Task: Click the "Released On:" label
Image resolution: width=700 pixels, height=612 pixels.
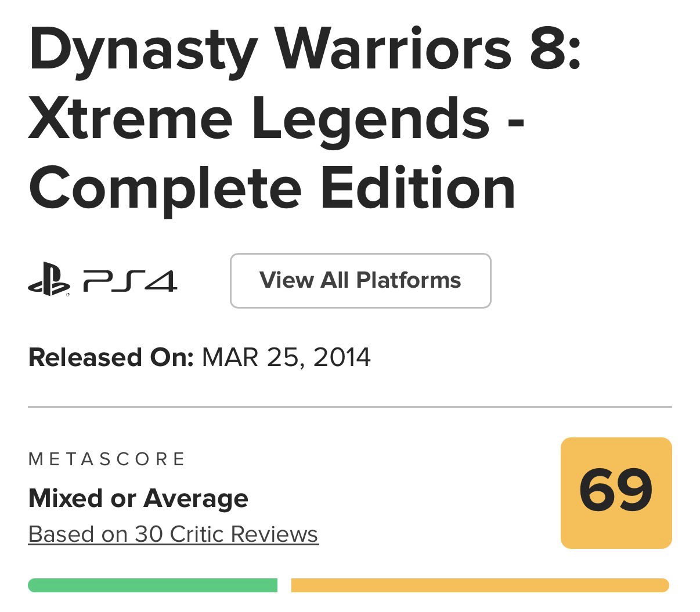Action: [110, 357]
